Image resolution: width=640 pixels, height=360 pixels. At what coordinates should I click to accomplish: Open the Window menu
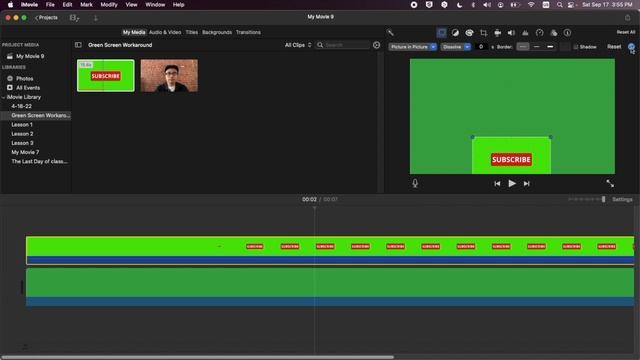tap(155, 5)
